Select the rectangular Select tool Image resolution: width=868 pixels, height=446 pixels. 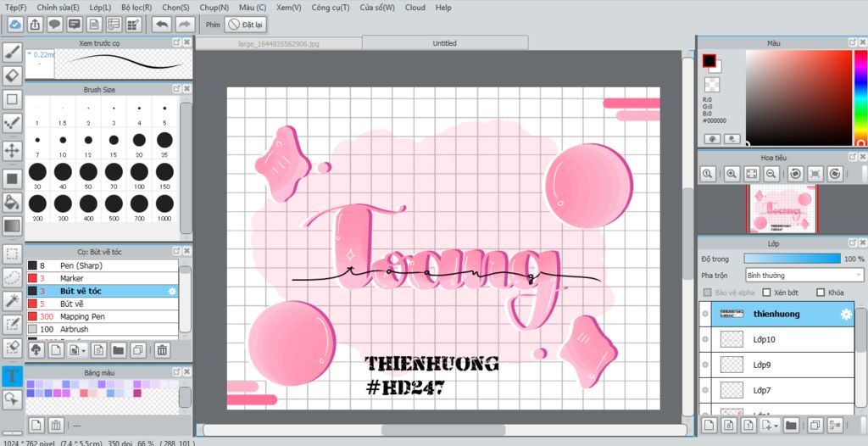tap(12, 254)
